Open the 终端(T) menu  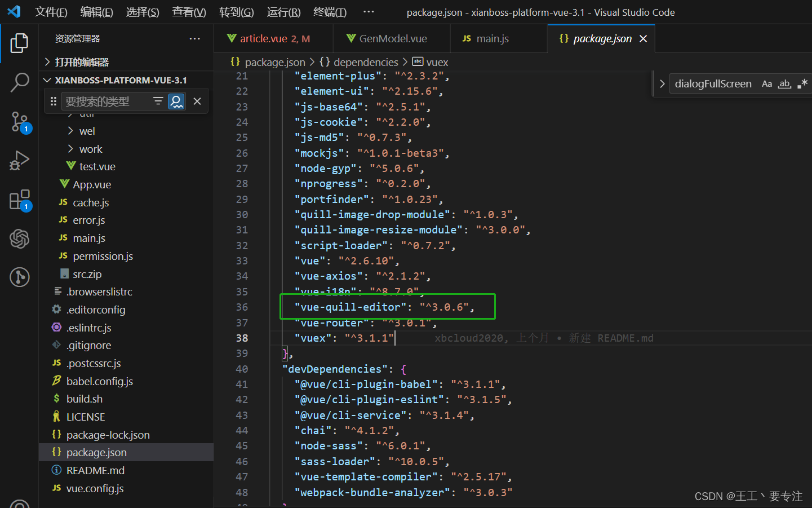[x=330, y=12]
